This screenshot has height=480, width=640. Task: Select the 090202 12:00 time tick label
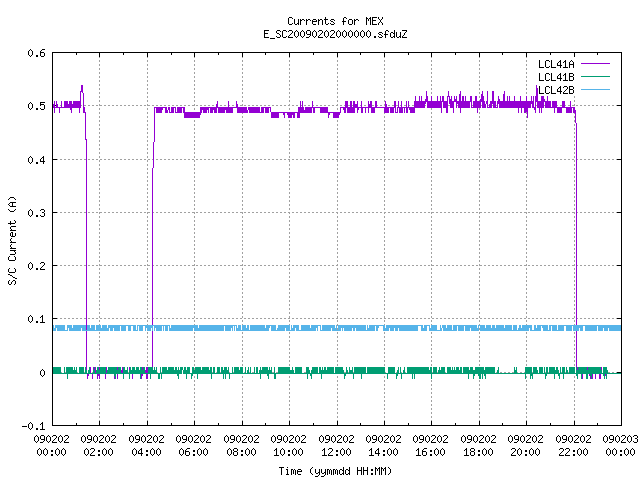(336, 445)
